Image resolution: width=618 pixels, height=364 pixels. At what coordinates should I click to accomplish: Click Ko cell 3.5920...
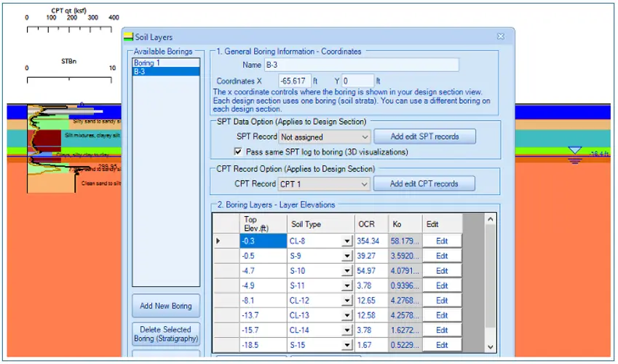pyautogui.click(x=405, y=256)
